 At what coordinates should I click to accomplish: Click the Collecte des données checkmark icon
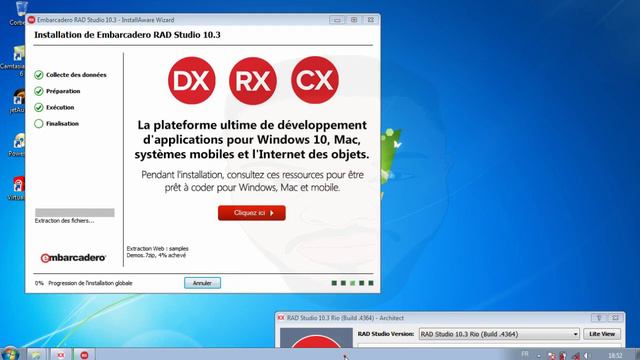pos(39,75)
